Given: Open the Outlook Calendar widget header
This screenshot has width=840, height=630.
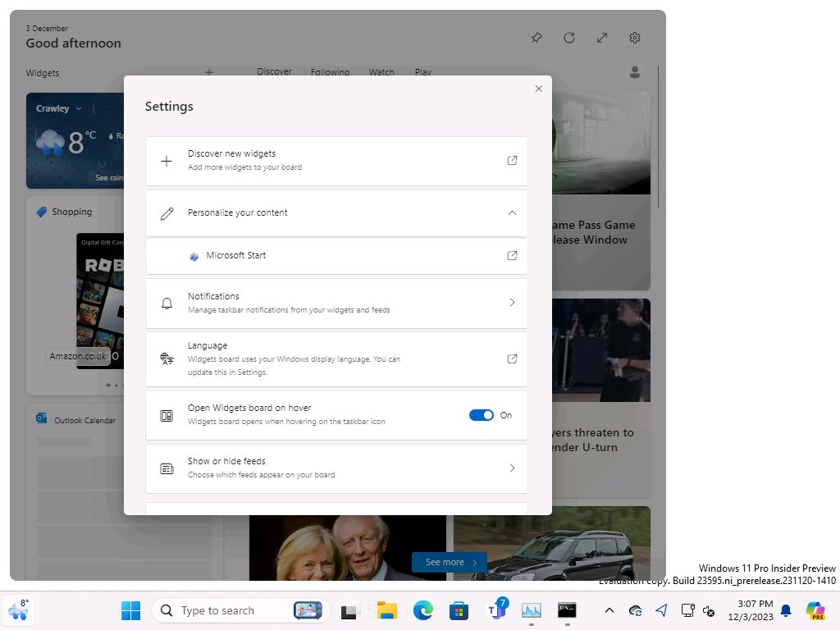Looking at the screenshot, I should [76, 420].
